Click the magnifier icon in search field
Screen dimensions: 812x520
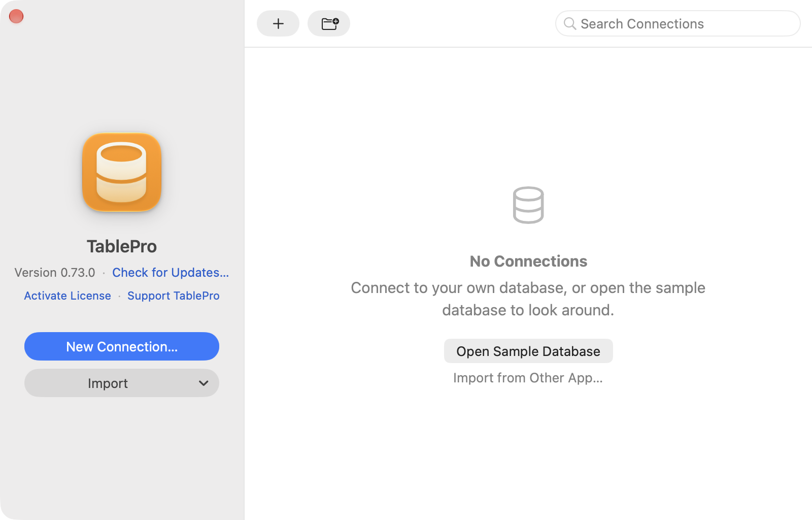pos(570,24)
